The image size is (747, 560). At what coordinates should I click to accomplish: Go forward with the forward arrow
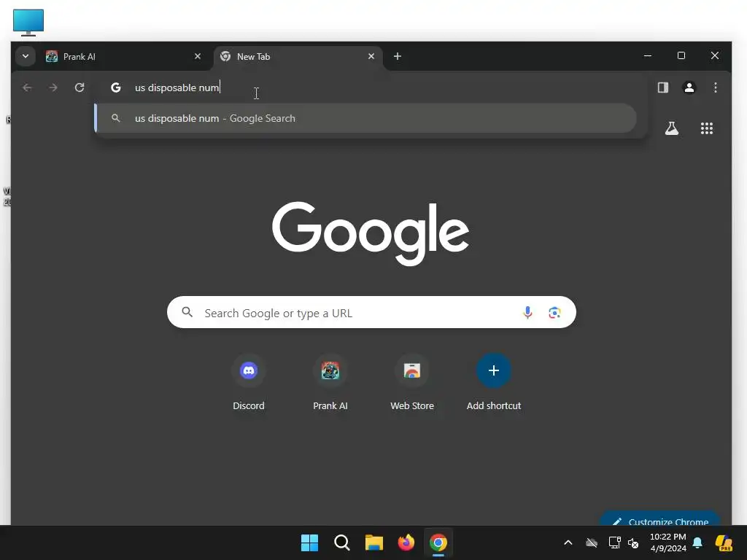[x=53, y=87]
